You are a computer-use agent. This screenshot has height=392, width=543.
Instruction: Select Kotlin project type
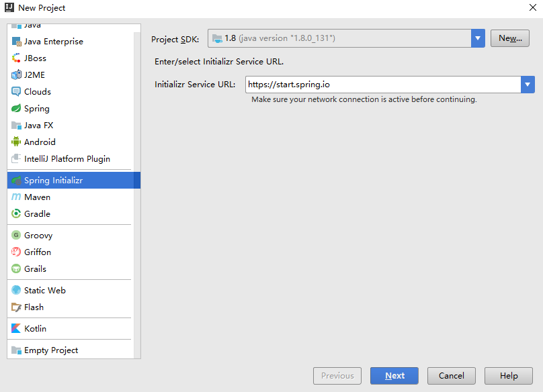pyautogui.click(x=71, y=329)
